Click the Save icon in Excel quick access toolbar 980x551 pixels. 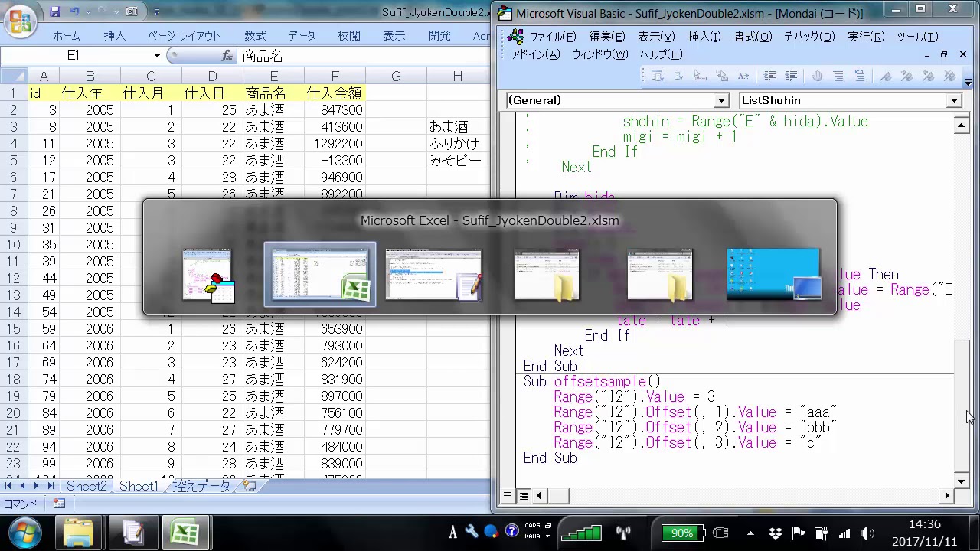tap(55, 12)
